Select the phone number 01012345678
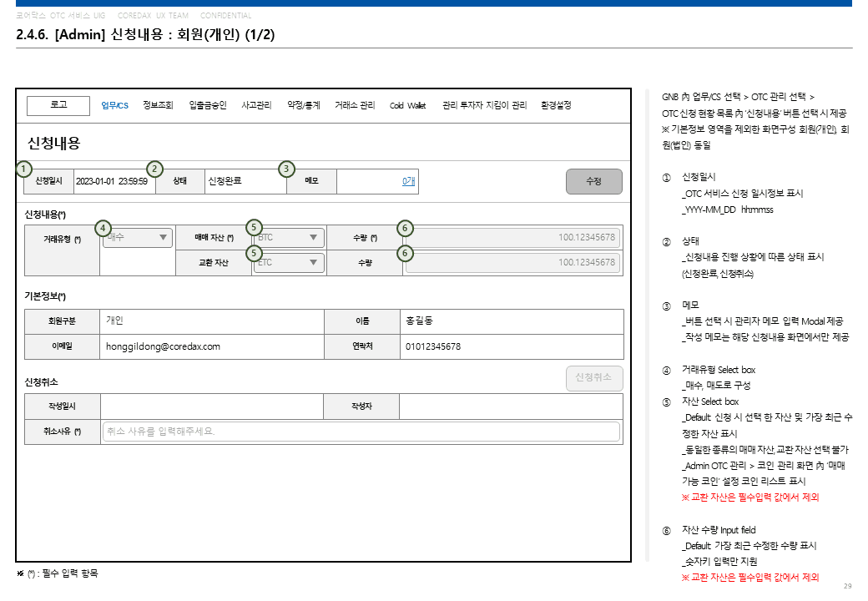 (x=433, y=346)
